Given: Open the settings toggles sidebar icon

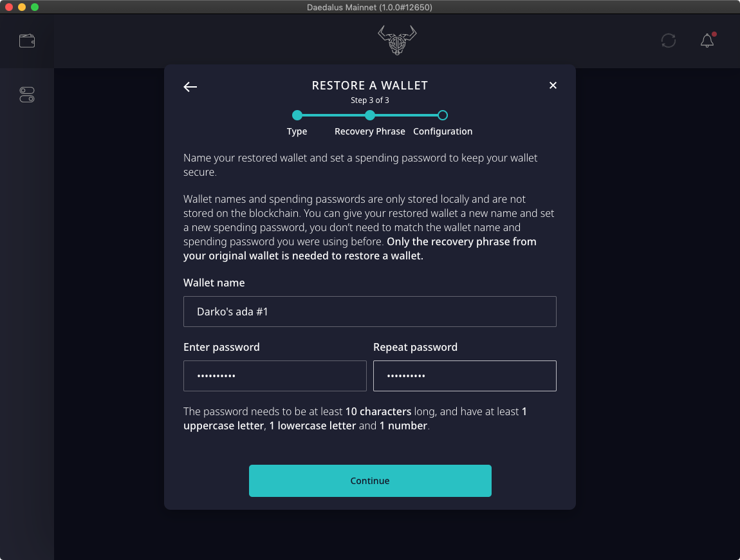Looking at the screenshot, I should [x=27, y=95].
